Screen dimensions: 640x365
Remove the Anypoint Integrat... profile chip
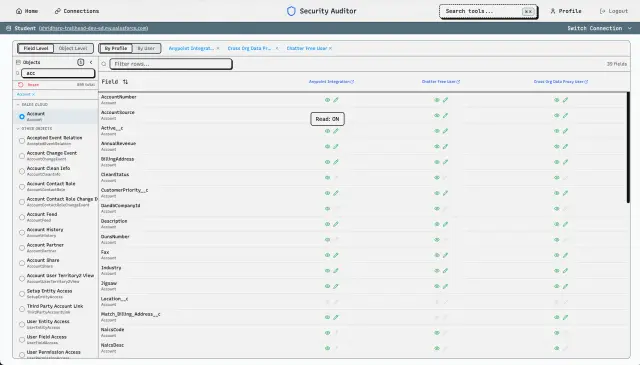pyautogui.click(x=218, y=48)
